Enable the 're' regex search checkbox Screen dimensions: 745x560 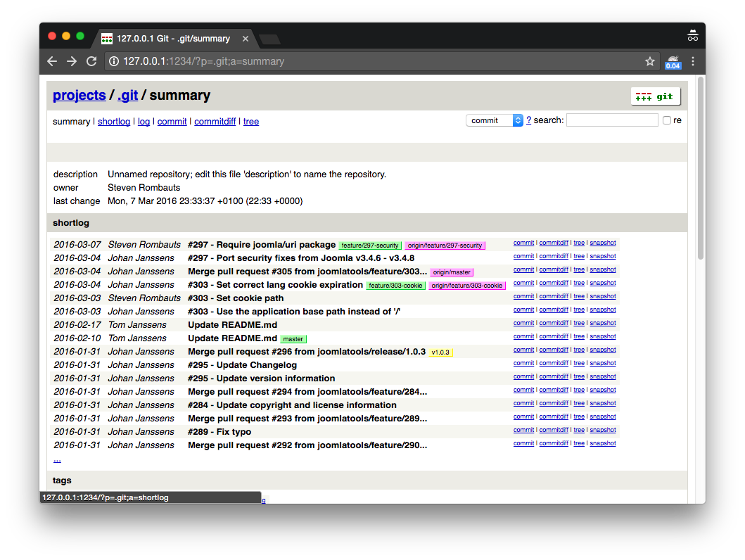667,120
